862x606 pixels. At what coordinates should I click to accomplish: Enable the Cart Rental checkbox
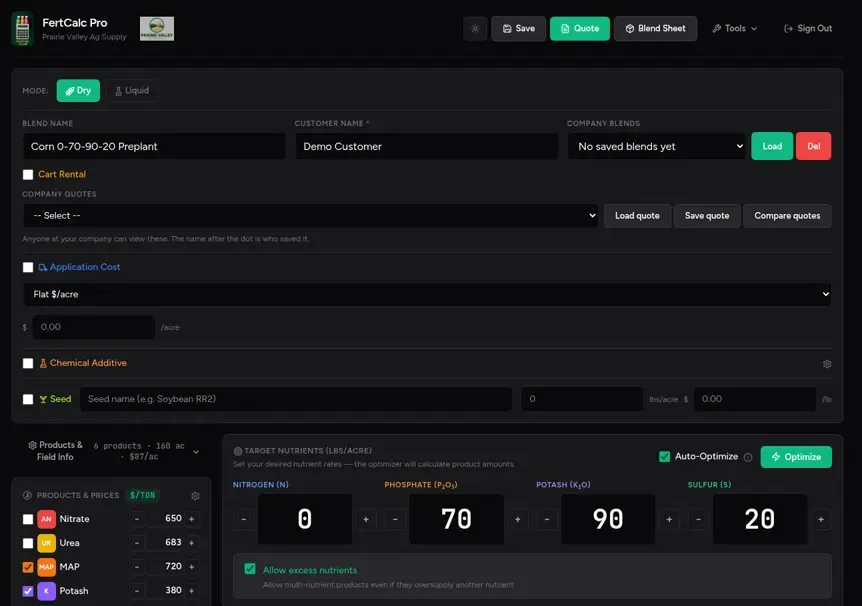point(28,175)
